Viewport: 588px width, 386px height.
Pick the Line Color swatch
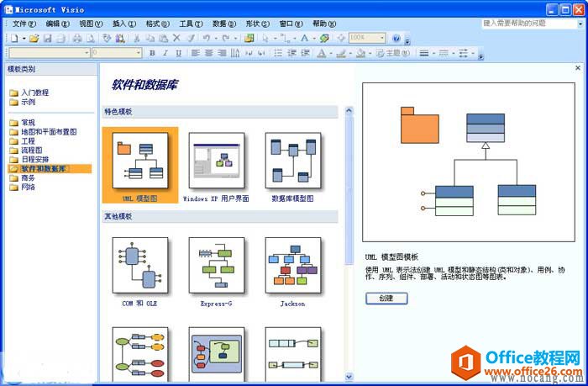[x=341, y=53]
